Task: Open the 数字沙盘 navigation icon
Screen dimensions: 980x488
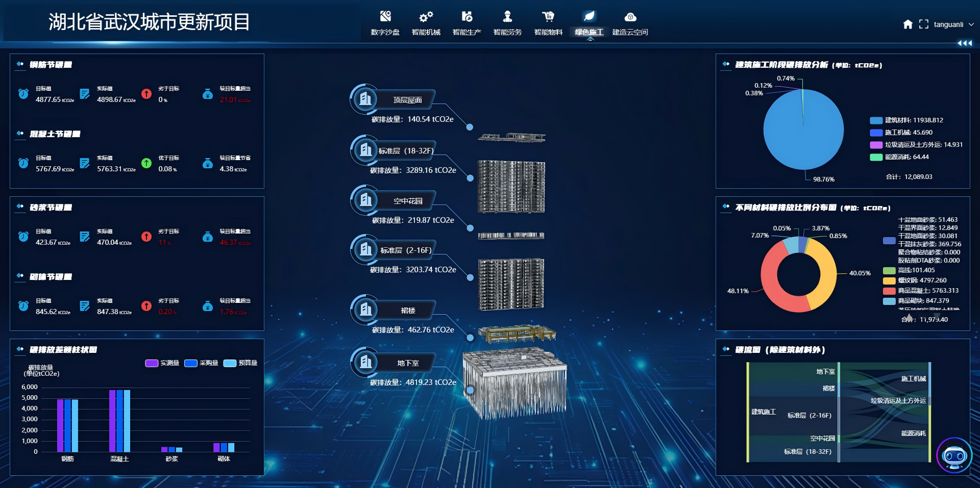Action: click(x=385, y=17)
